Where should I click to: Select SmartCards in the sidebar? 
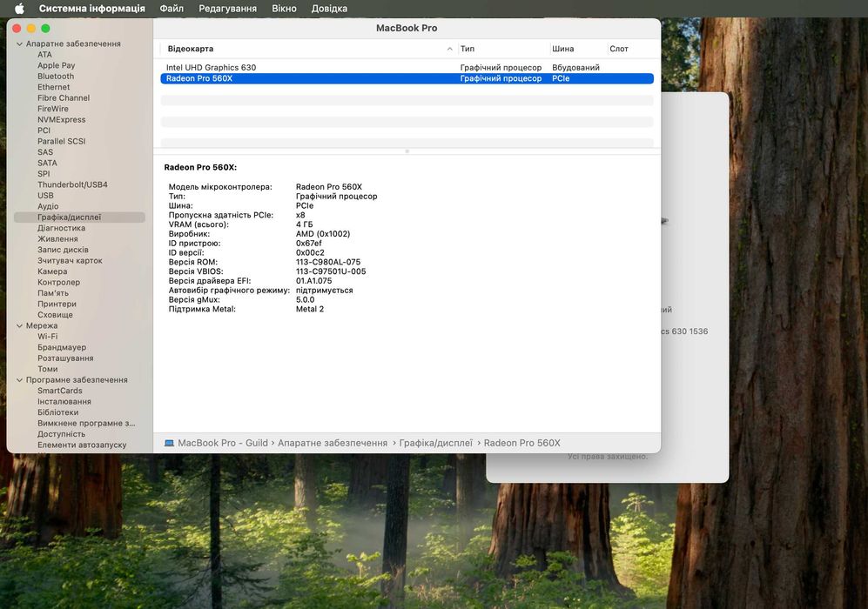click(60, 391)
